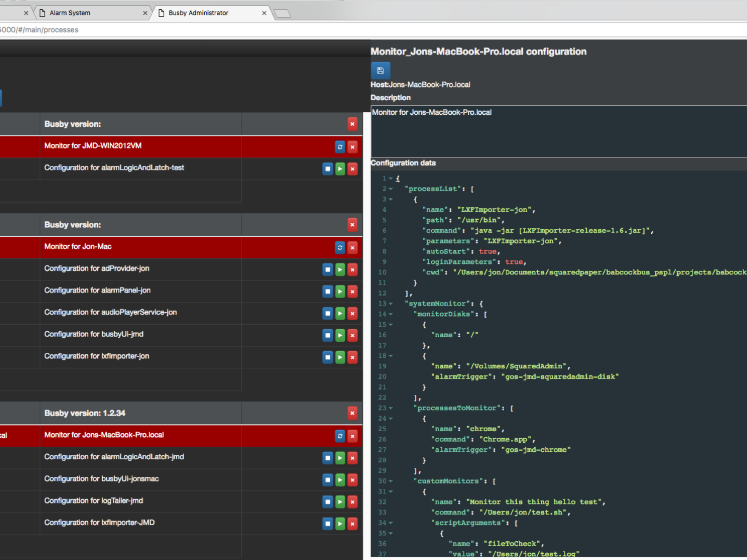This screenshot has height=560, width=747.
Task: Delete logTailer-jmd configuration
Action: 352,502
